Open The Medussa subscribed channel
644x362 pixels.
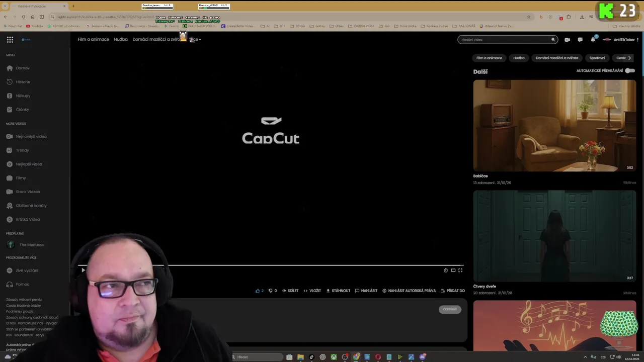click(x=26, y=245)
